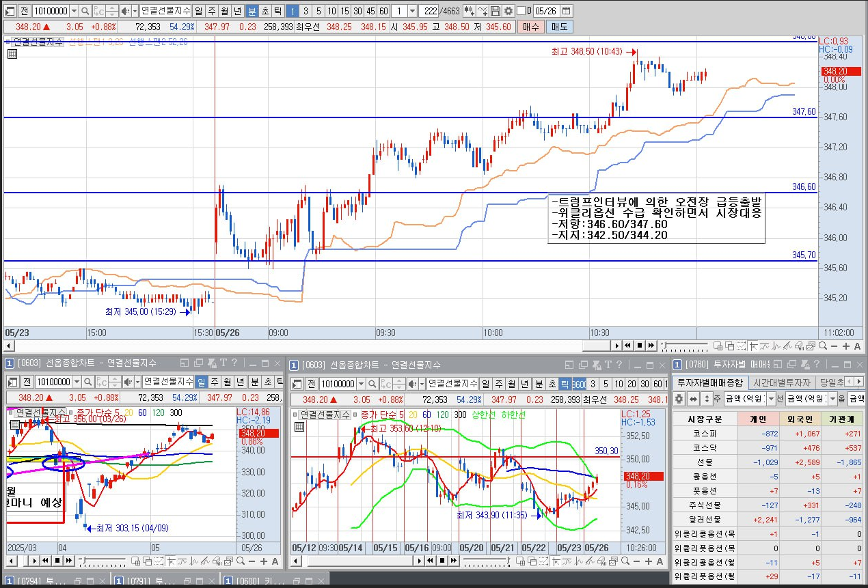This screenshot has height=588, width=868.
Task: Select the 일 (daily) period in main chart toolbar
Action: 198,11
